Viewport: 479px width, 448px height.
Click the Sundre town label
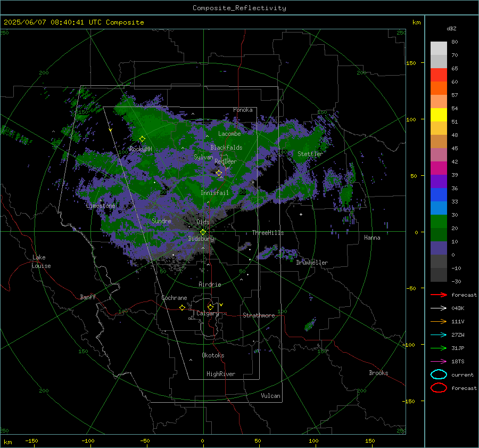point(161,221)
